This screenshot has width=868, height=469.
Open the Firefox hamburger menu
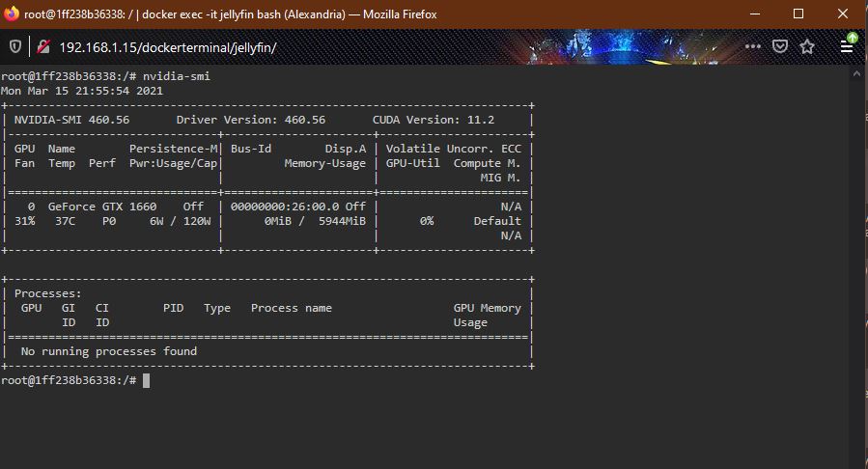[x=847, y=46]
